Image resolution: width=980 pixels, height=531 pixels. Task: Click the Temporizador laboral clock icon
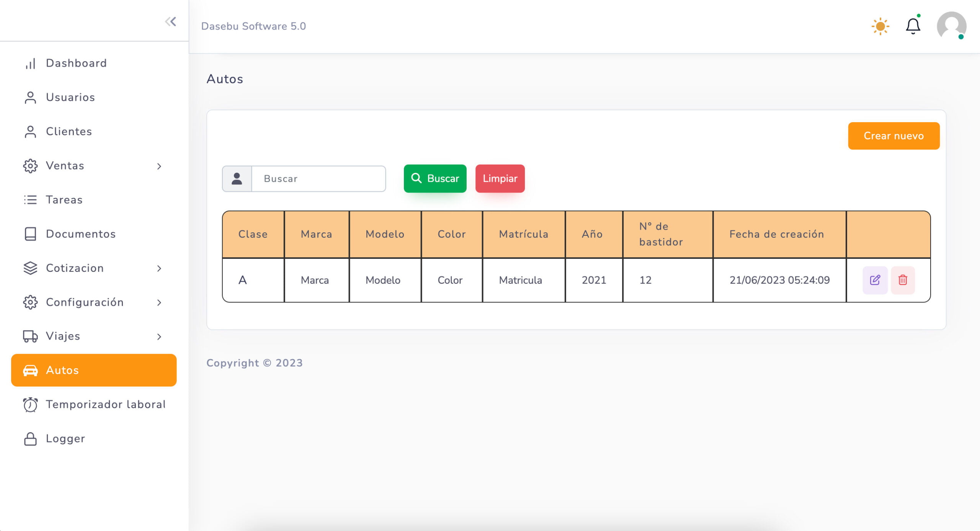30,404
